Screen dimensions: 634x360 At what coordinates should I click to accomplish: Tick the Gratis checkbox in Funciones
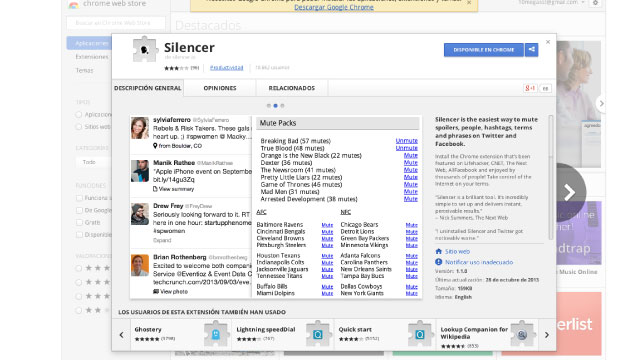click(79, 222)
